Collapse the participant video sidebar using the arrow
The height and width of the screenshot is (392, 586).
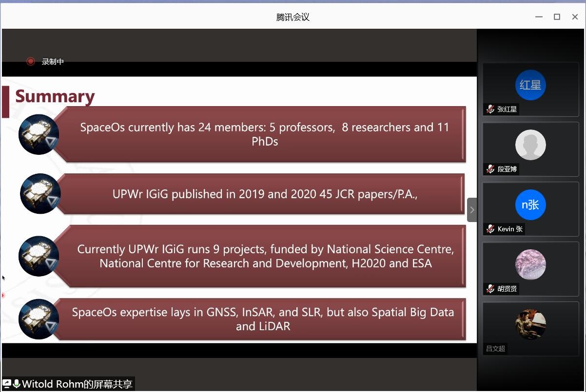[x=471, y=210]
